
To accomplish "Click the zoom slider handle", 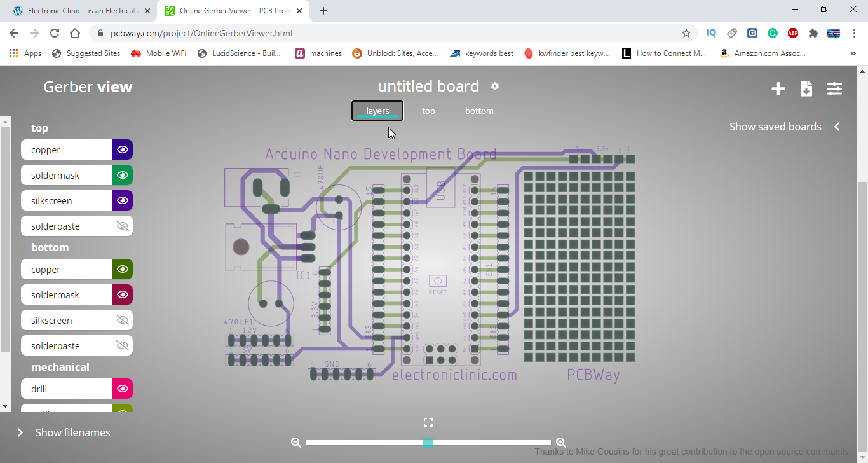I will click(x=428, y=443).
